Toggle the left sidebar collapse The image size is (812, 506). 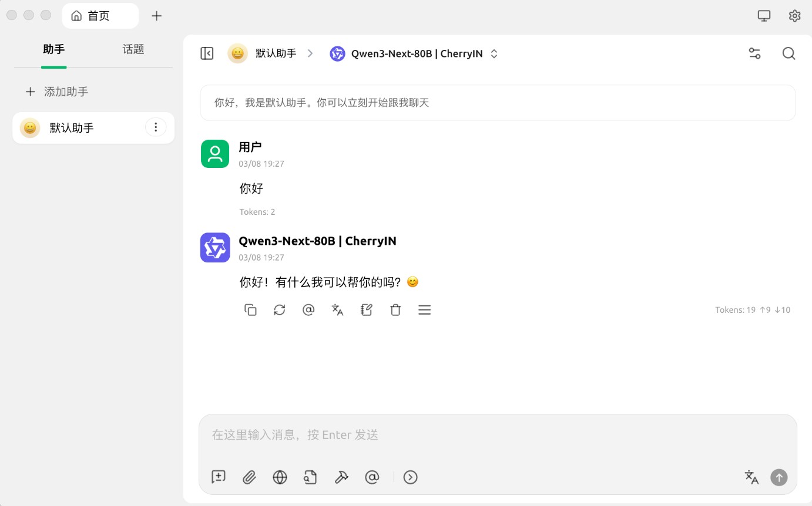pos(207,53)
